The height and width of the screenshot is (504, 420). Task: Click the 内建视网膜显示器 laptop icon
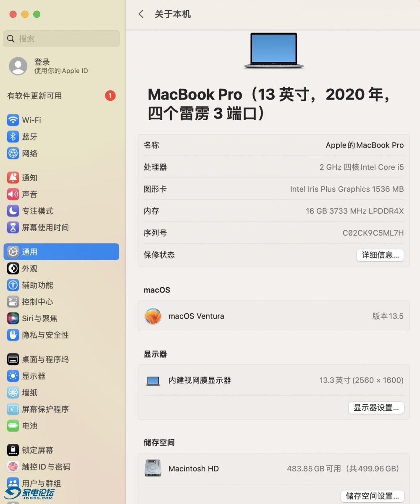point(153,381)
